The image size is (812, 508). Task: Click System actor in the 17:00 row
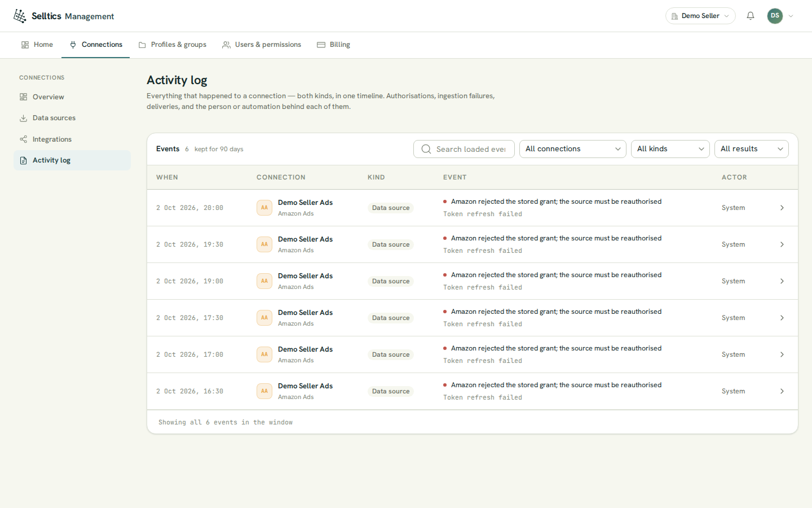pyautogui.click(x=733, y=354)
